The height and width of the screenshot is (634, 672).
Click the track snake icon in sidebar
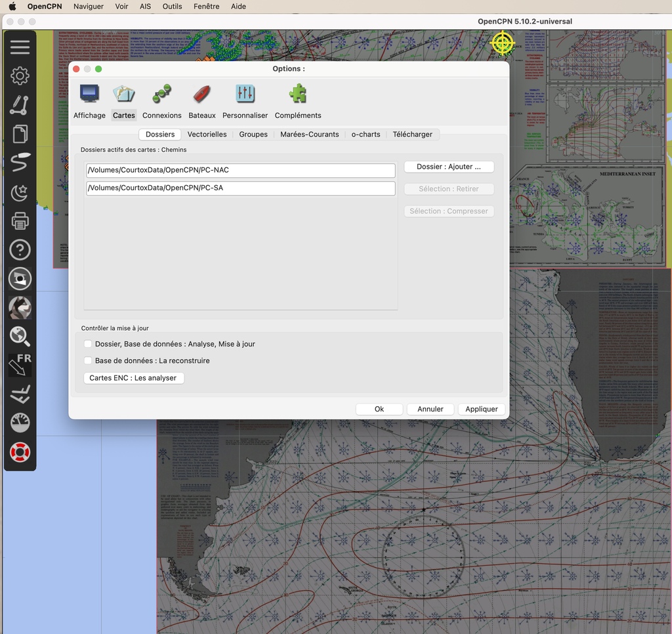click(20, 163)
